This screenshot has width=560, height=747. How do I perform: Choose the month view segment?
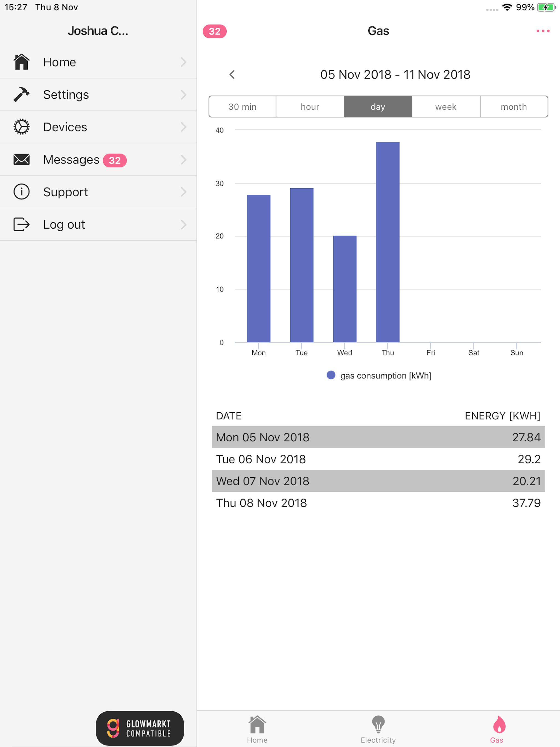(514, 107)
